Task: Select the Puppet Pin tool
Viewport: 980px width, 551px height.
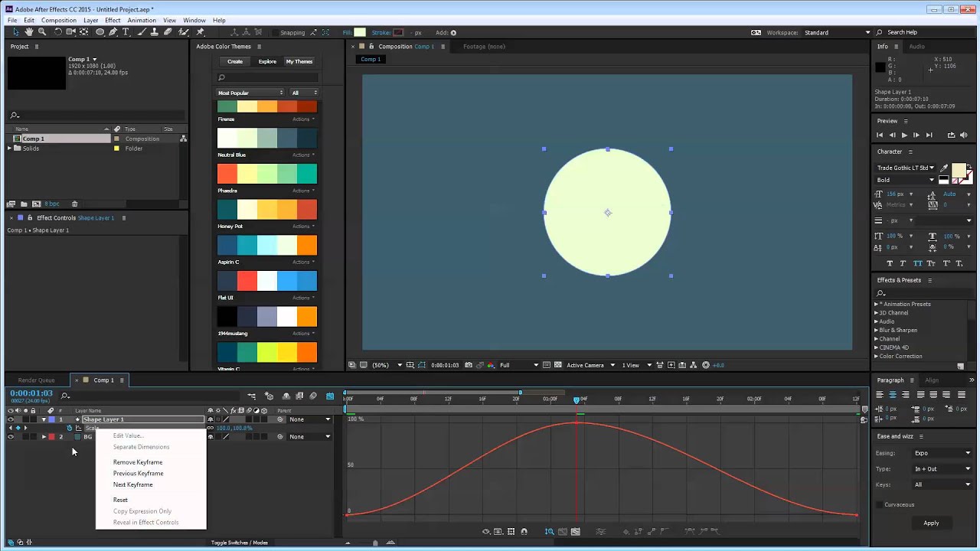Action: [x=201, y=32]
